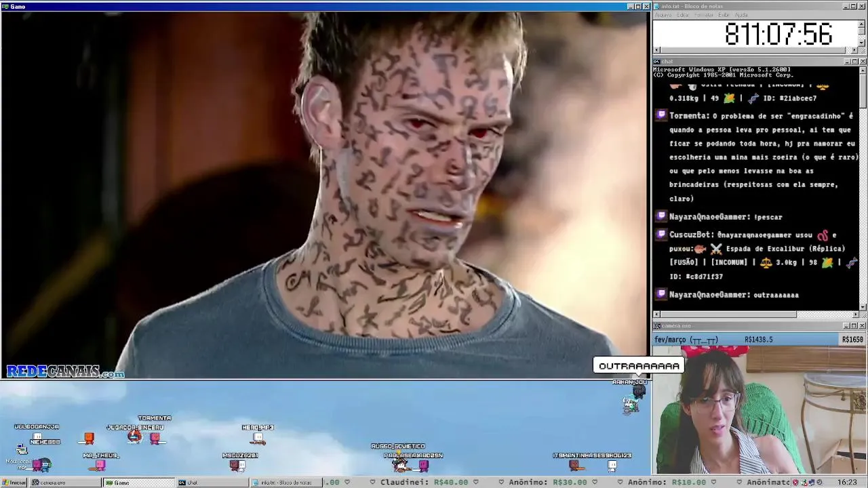Screen dimensions: 868x488
Task: Click the Twitch badge beside CuscuzBot
Action: pyautogui.click(x=661, y=235)
